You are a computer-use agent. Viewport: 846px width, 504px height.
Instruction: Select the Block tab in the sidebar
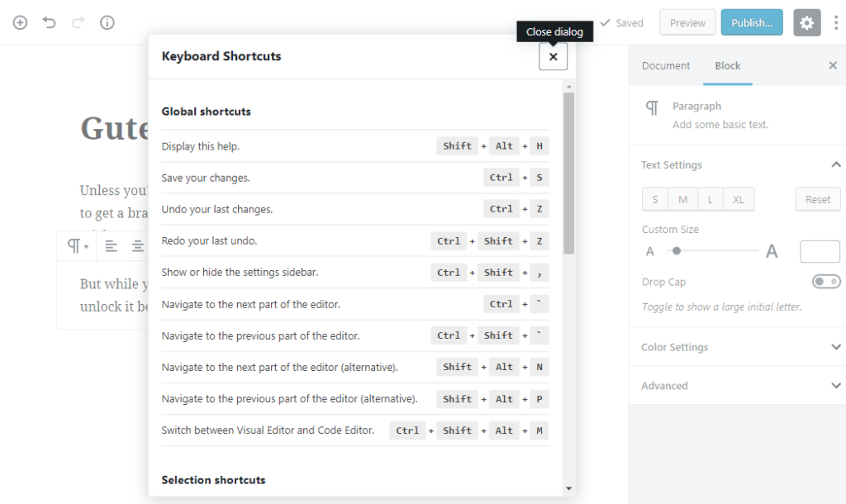[x=727, y=65]
